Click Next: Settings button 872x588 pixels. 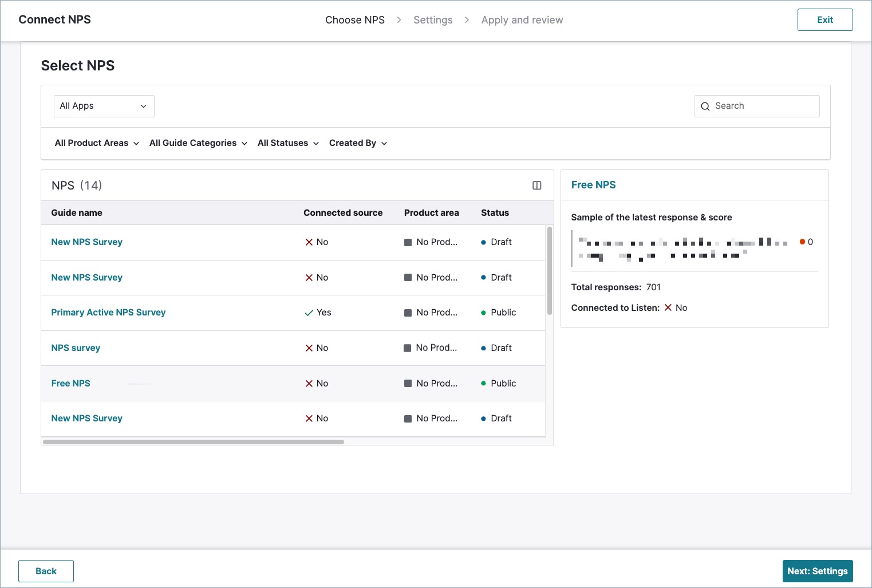(818, 571)
